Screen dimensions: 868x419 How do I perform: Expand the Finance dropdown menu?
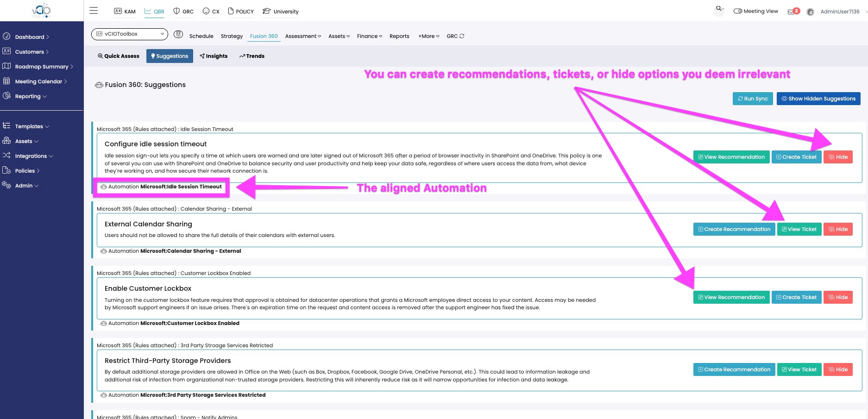coord(370,36)
